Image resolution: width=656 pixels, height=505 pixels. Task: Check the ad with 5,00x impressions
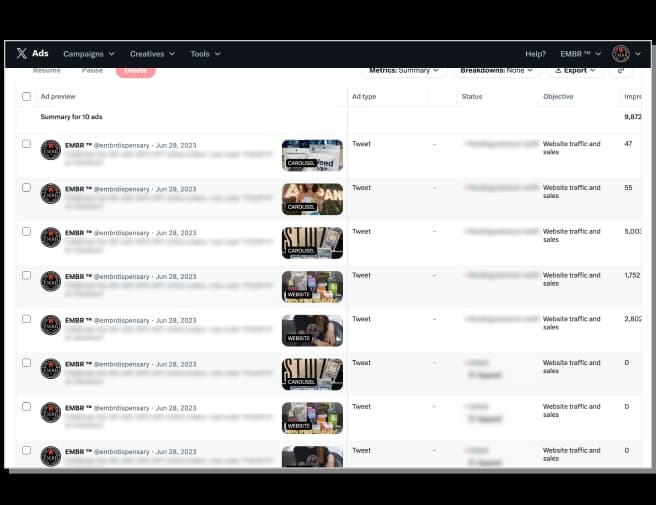[x=26, y=231]
